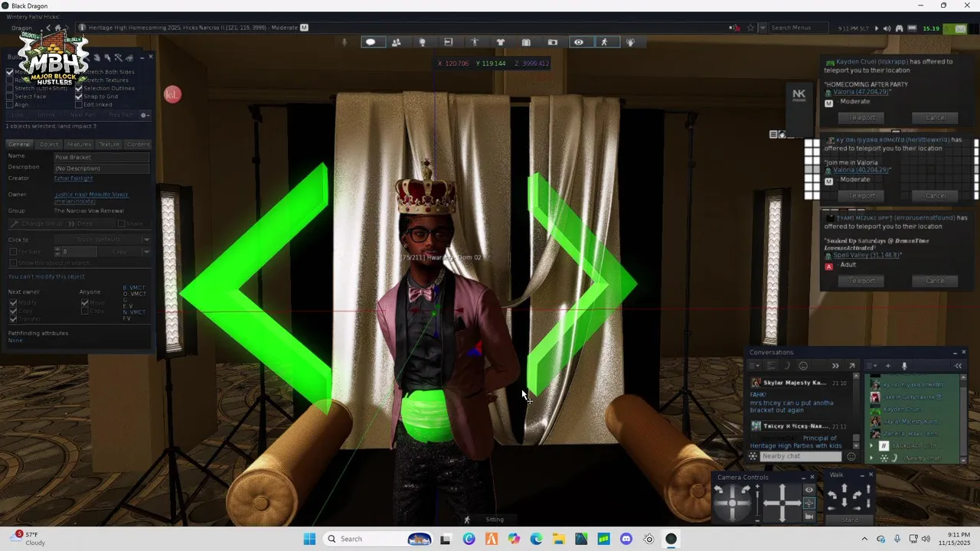Screen dimensions: 980x551
Task: Go back with the navigation bar arrow
Action: coord(47,28)
